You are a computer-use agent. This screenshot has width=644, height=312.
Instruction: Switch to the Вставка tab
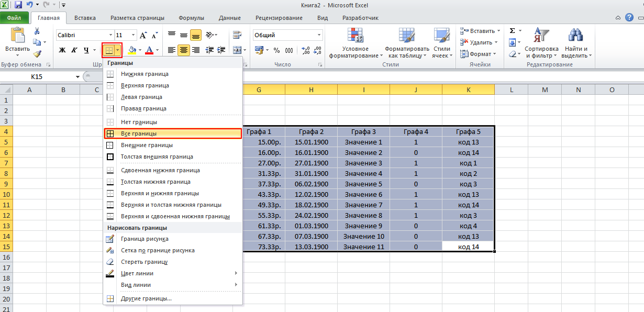(85, 18)
